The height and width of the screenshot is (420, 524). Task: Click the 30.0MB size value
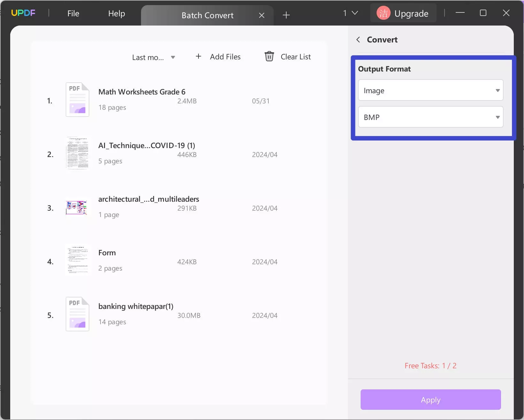(189, 316)
